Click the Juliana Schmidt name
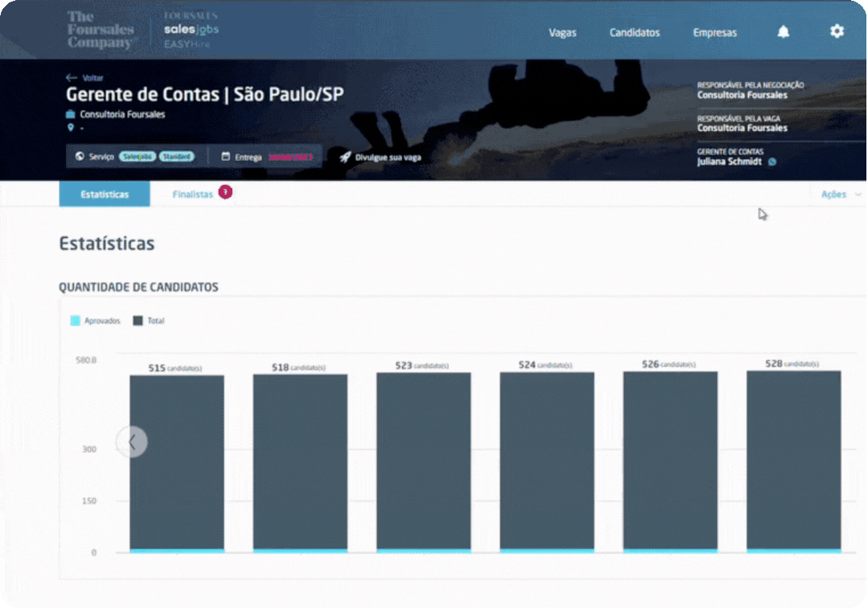The width and height of the screenshot is (868, 608). [x=729, y=162]
